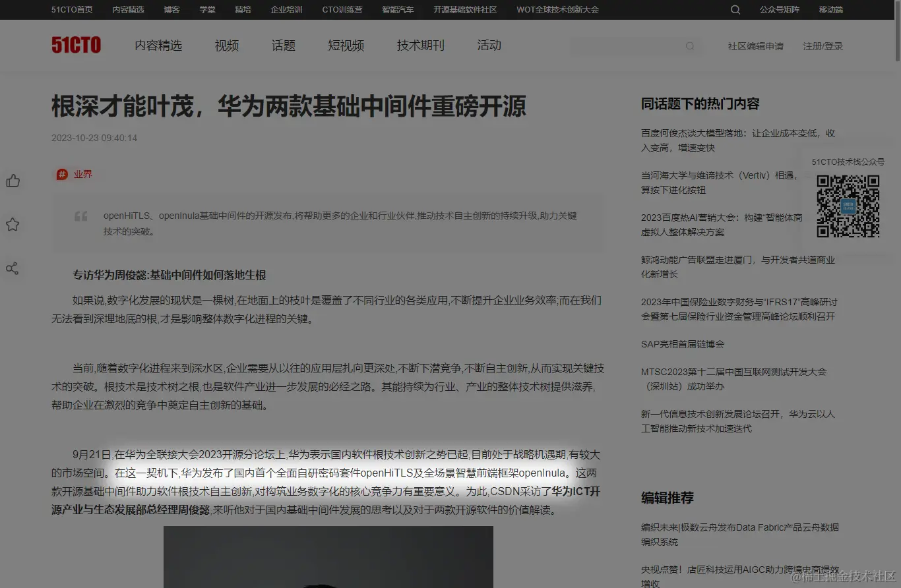The width and height of the screenshot is (901, 588).
Task: Click the publish date 2023-10-23 09:40:14
Action: pyautogui.click(x=94, y=138)
